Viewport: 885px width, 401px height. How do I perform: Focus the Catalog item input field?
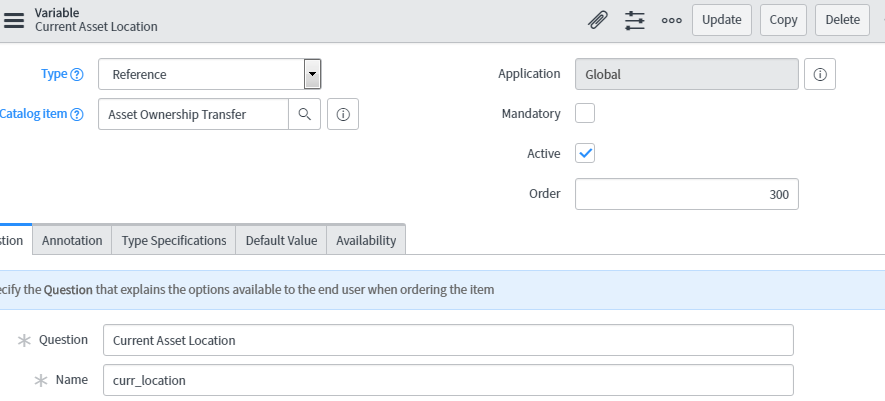(x=193, y=114)
